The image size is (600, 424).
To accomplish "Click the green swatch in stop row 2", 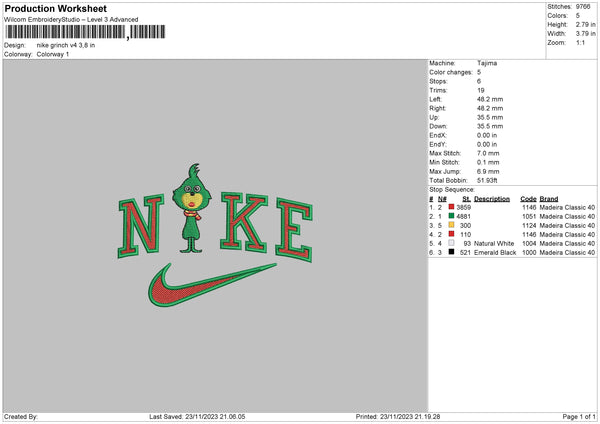I will point(452,216).
